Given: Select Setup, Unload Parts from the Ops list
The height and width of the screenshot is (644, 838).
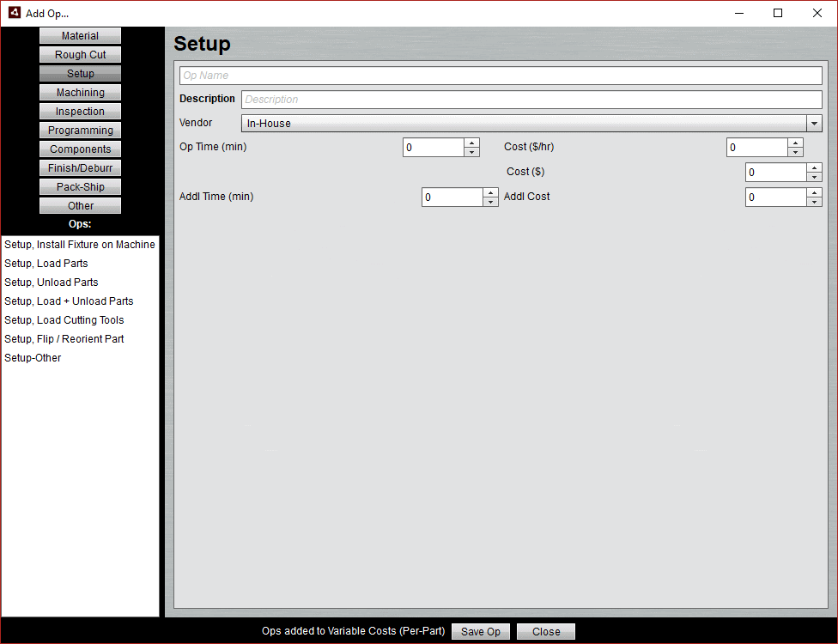Looking at the screenshot, I should [51, 282].
